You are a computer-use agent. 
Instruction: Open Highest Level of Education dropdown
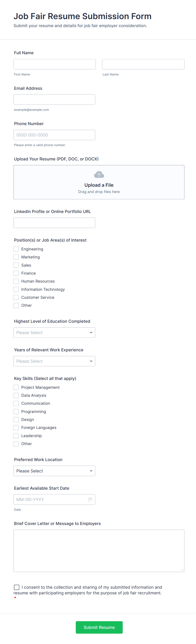click(x=54, y=332)
